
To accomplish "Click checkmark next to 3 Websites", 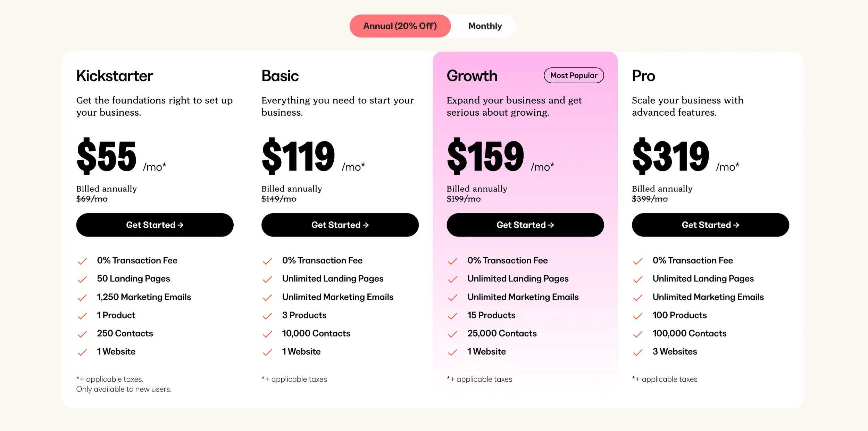I will [x=638, y=352].
